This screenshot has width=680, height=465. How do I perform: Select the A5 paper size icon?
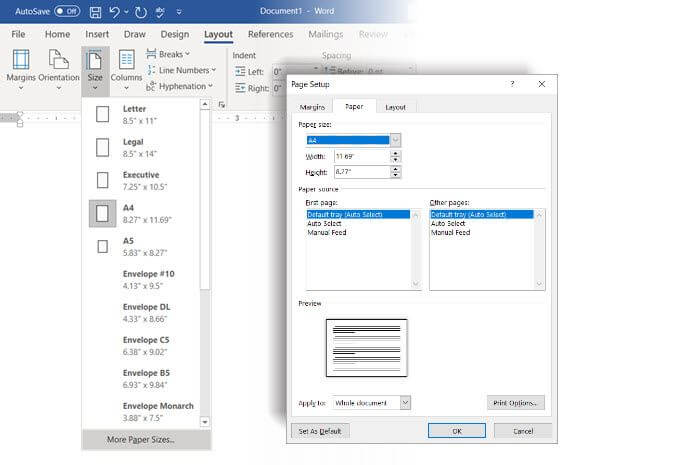[102, 245]
